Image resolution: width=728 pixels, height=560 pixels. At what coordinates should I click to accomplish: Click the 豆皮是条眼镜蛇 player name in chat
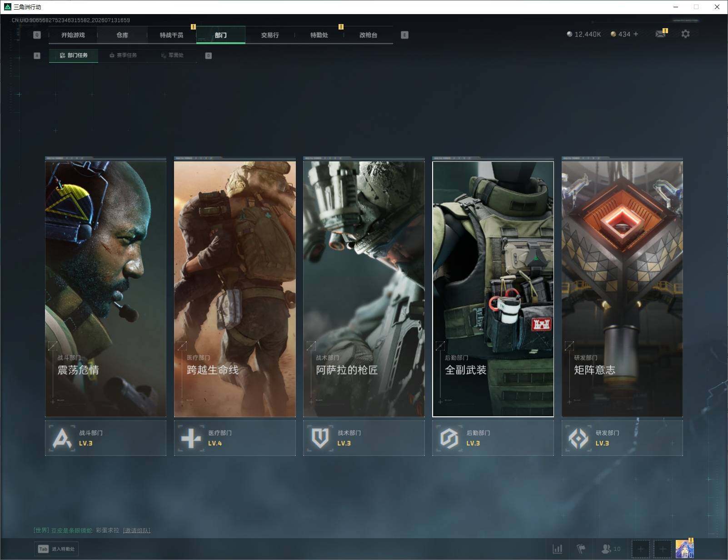[71, 530]
